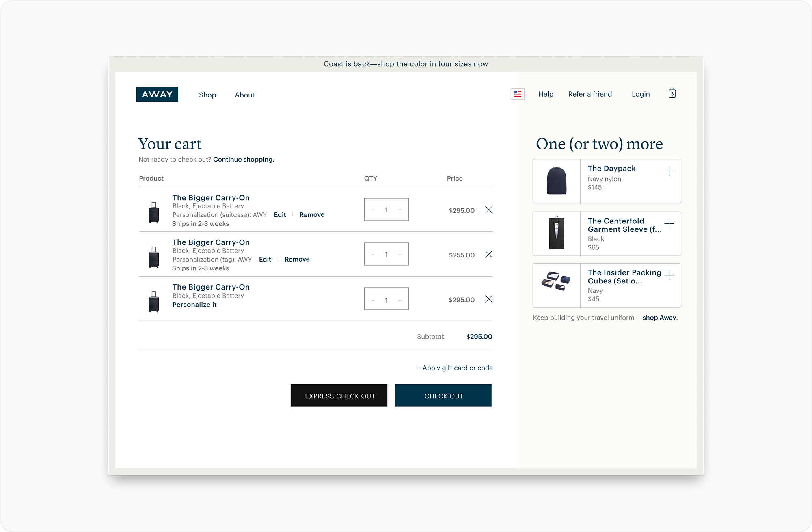812x532 pixels.
Task: Increase quantity of suitcase-personalized Carry-On
Action: [x=400, y=210]
